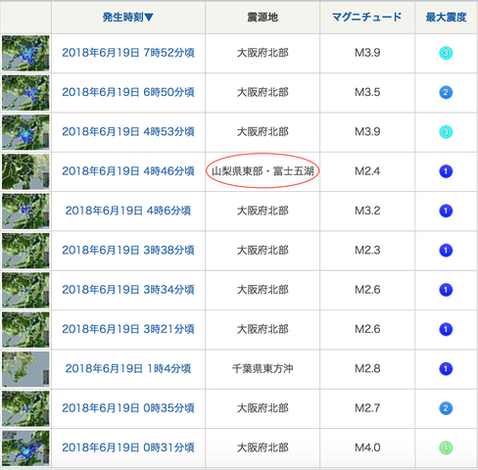
Task: Open the 3時21分頃 earthquake entry
Action: point(128,329)
